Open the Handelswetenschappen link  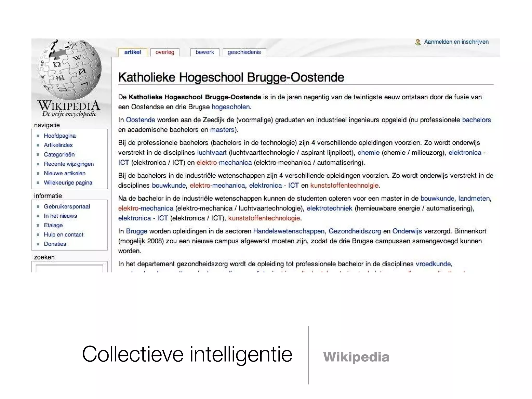[x=289, y=231]
